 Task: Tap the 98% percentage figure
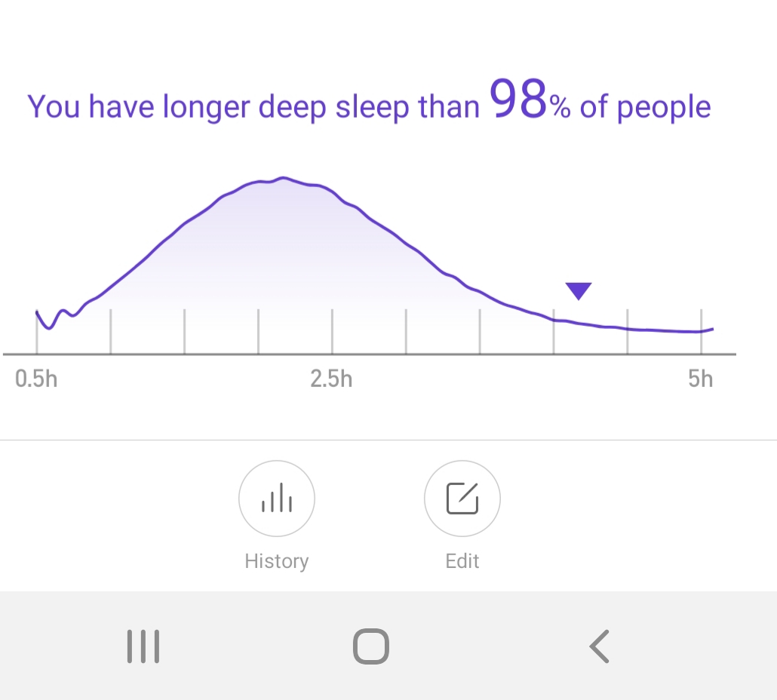[x=530, y=100]
